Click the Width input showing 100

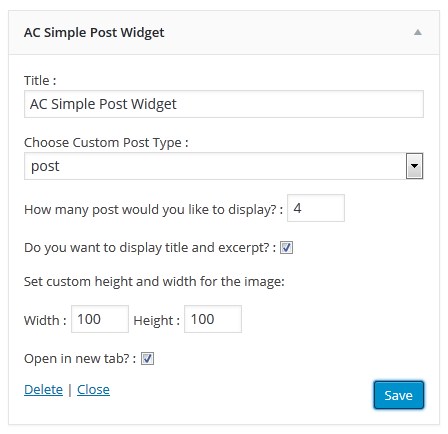pyautogui.click(x=100, y=319)
